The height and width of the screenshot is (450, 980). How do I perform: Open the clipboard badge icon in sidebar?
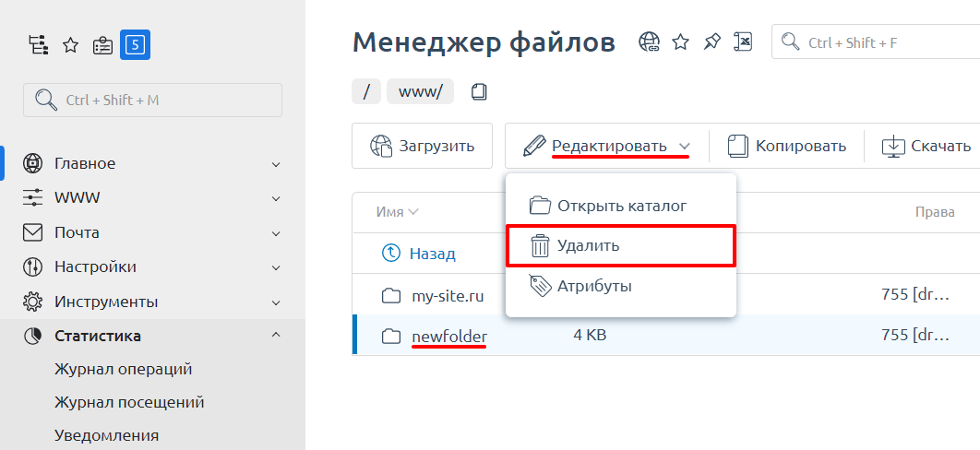(102, 45)
